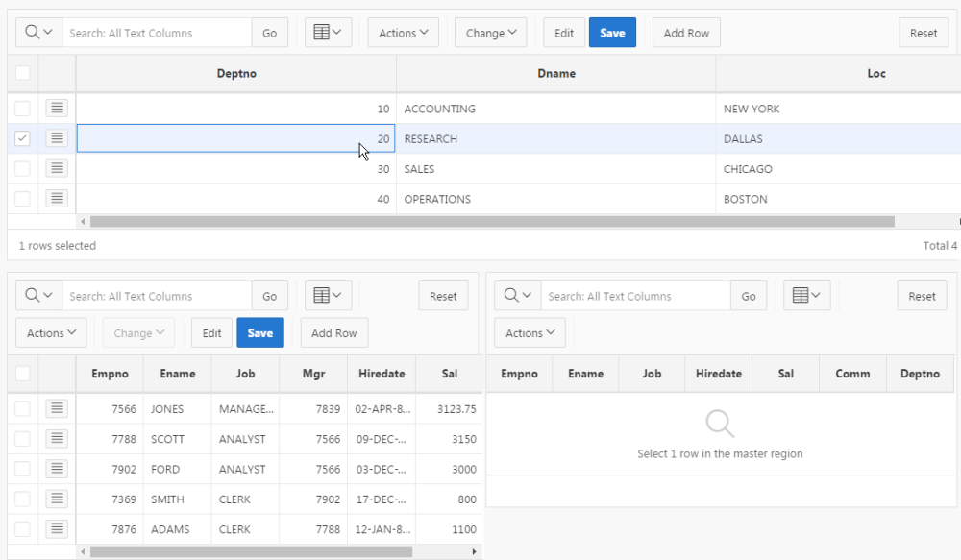Open row actions menu for ADAMS row

tap(57, 528)
